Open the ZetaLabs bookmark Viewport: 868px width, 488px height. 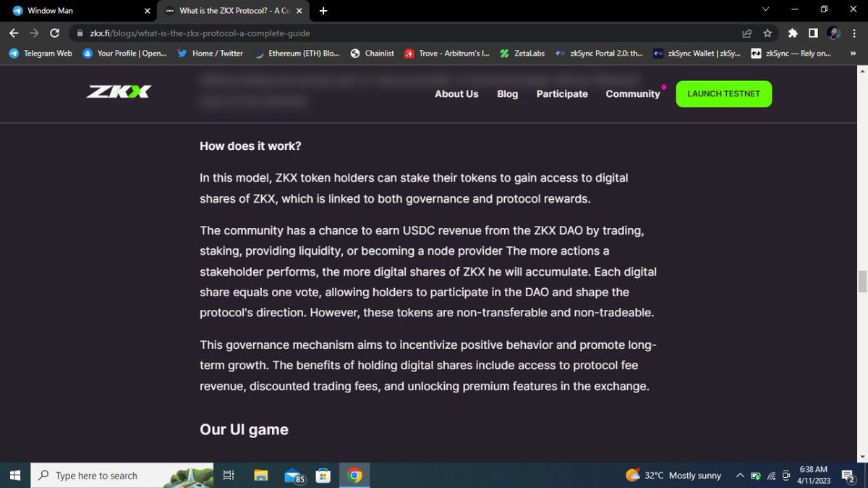[522, 53]
